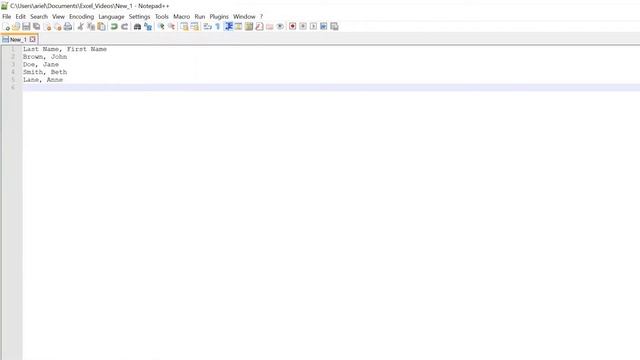Open the Language menu

(x=111, y=17)
